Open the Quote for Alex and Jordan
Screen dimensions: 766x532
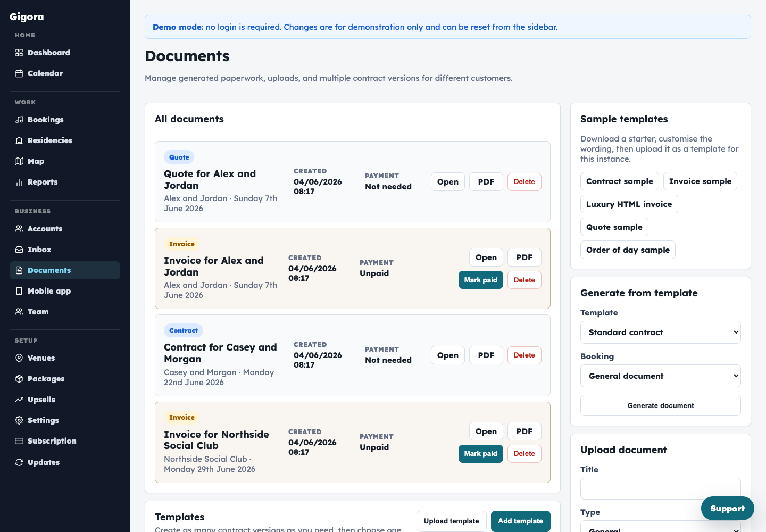(448, 182)
